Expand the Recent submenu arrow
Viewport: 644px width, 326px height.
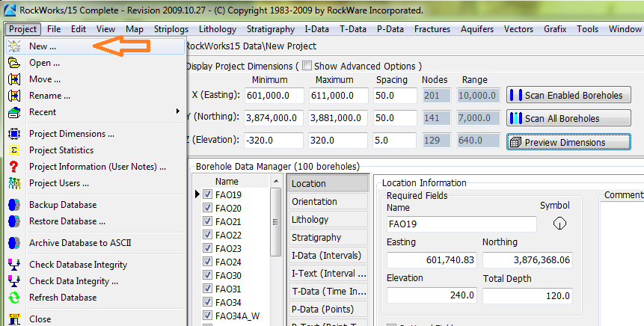tap(178, 111)
